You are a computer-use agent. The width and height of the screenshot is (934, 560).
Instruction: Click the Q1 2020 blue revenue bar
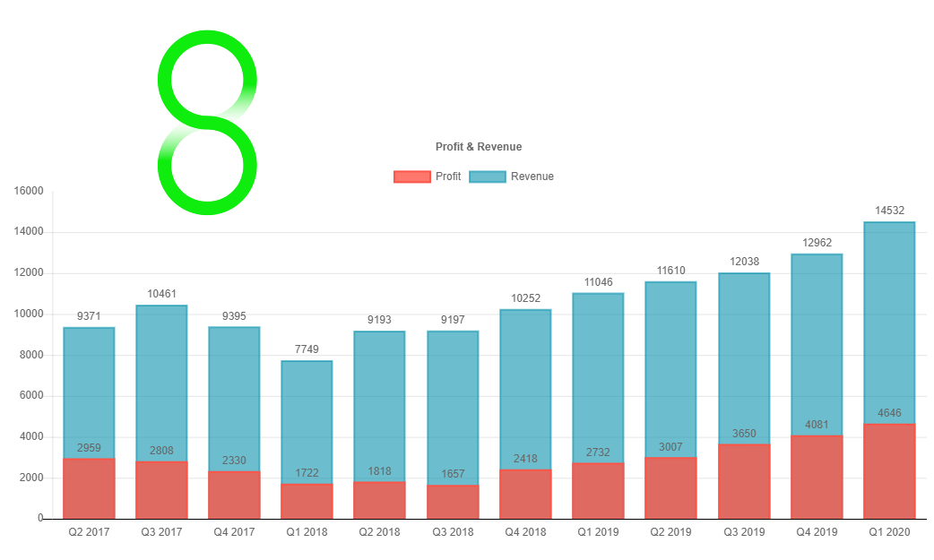(x=889, y=323)
